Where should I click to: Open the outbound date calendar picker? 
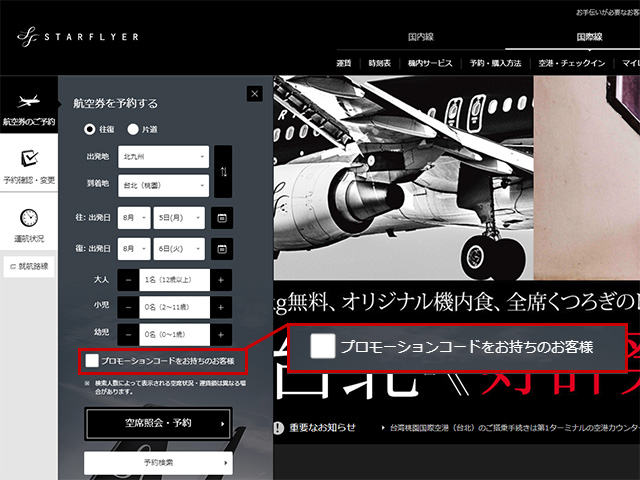[222, 217]
